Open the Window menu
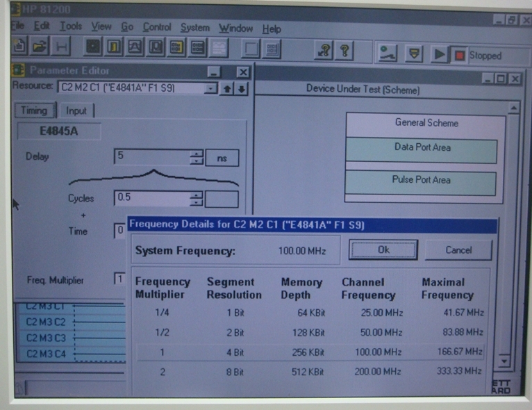 pos(236,28)
